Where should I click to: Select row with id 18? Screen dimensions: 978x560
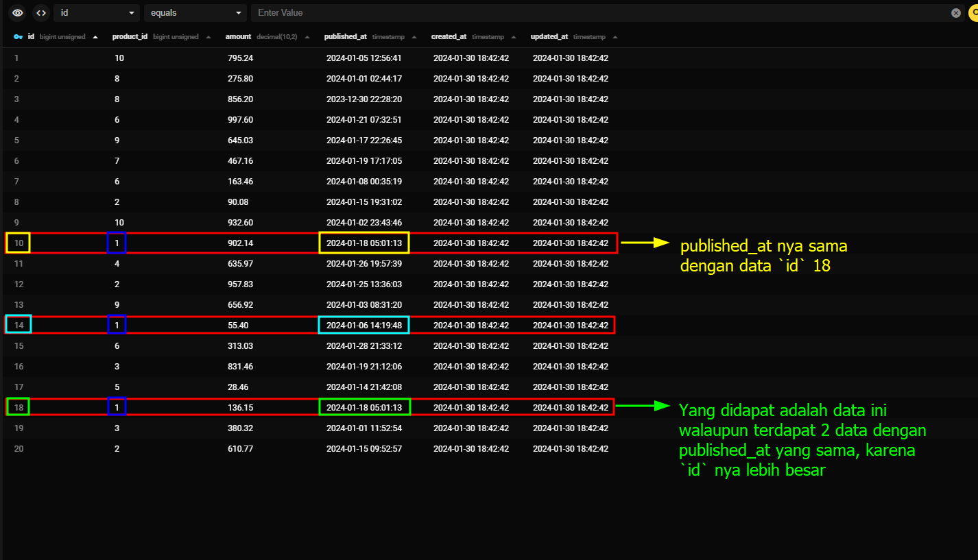19,408
